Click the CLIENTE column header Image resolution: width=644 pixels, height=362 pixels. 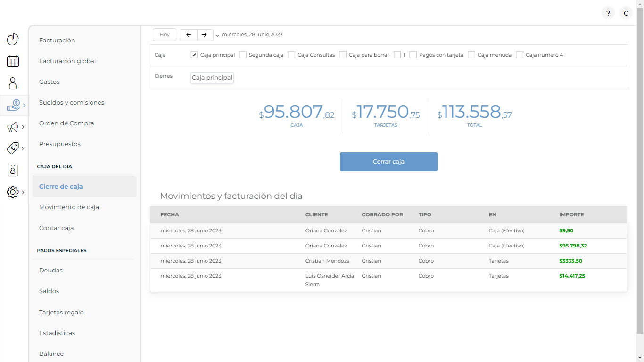coord(316,215)
